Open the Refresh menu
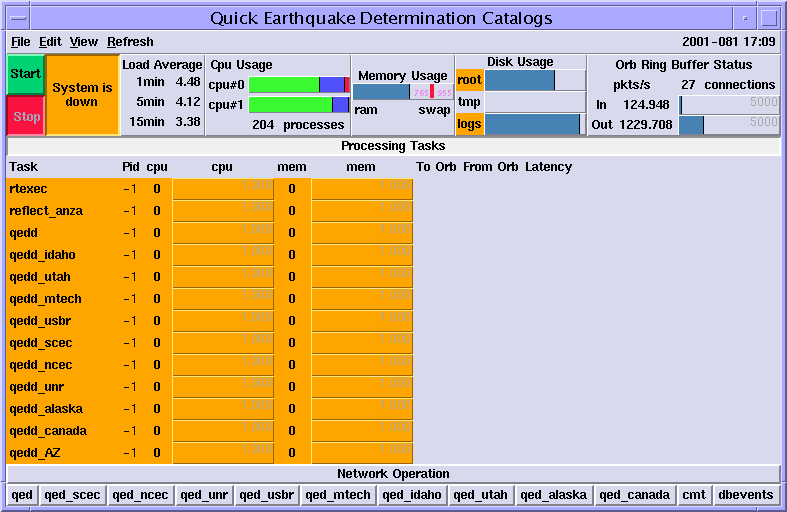Screen dimensions: 787x512 pos(130,42)
